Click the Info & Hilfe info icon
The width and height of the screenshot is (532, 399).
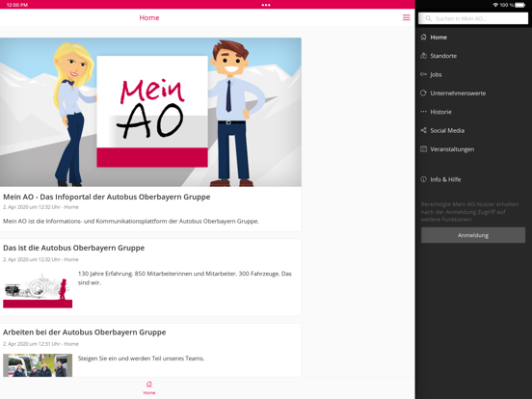[423, 179]
